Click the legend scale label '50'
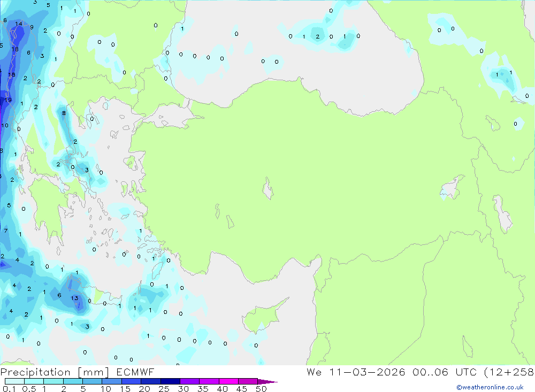 tap(261, 389)
